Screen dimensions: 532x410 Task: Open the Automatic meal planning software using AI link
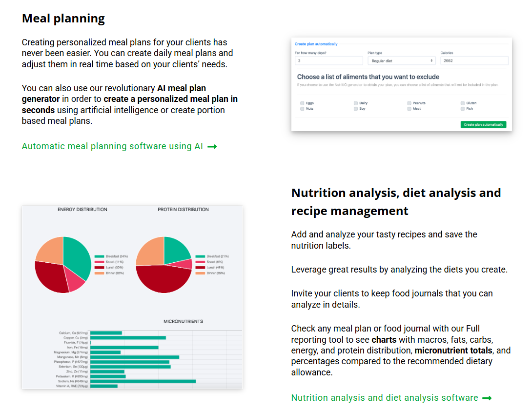(x=112, y=146)
